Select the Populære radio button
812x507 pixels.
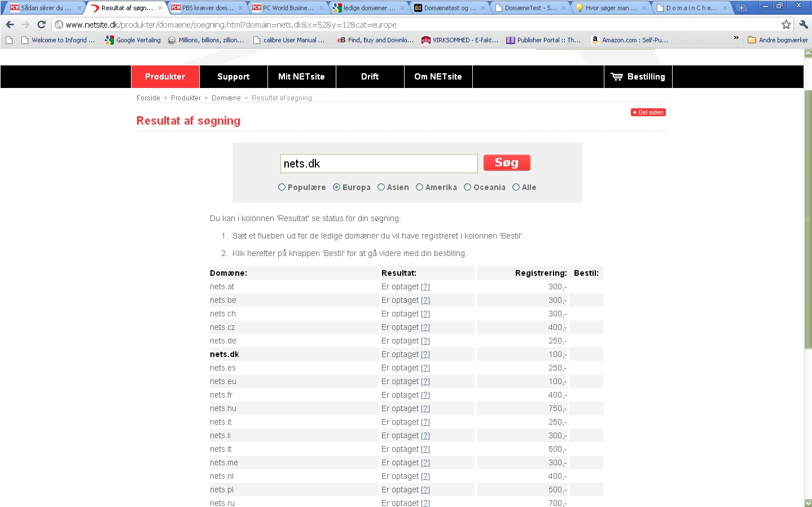point(282,187)
